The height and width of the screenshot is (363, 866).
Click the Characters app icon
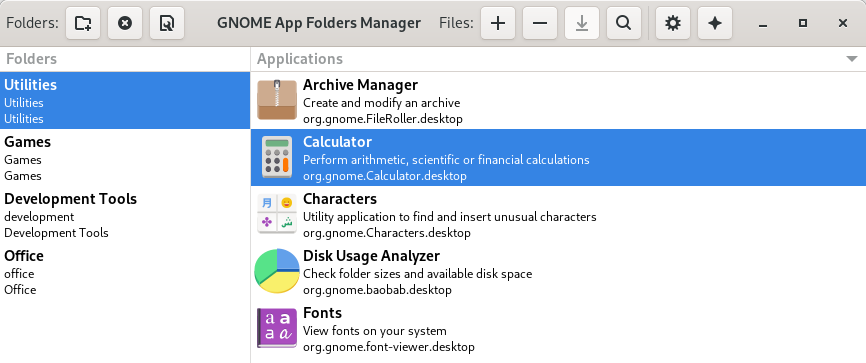coord(277,214)
